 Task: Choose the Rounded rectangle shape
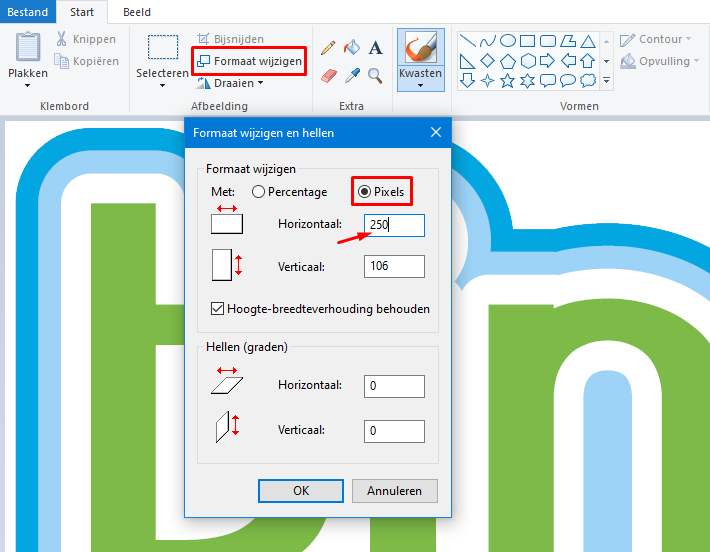coord(548,41)
